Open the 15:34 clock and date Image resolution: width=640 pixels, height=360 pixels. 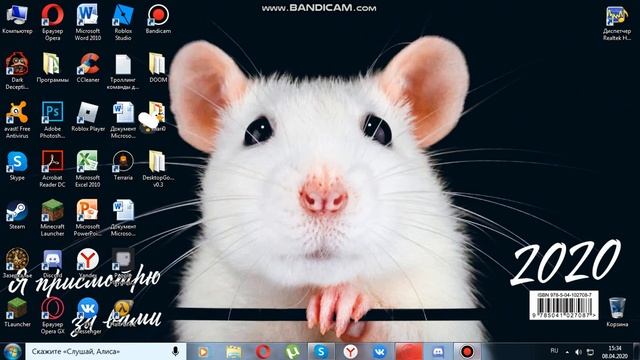[x=614, y=352]
